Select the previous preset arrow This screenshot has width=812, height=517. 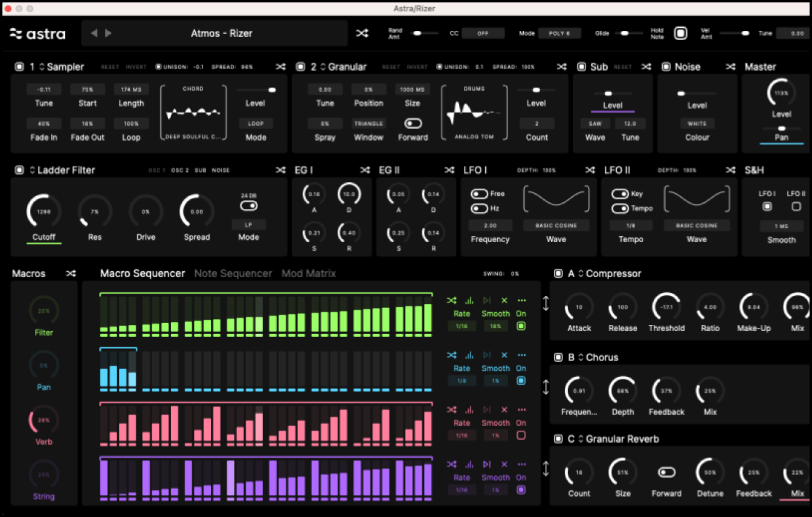coord(94,33)
